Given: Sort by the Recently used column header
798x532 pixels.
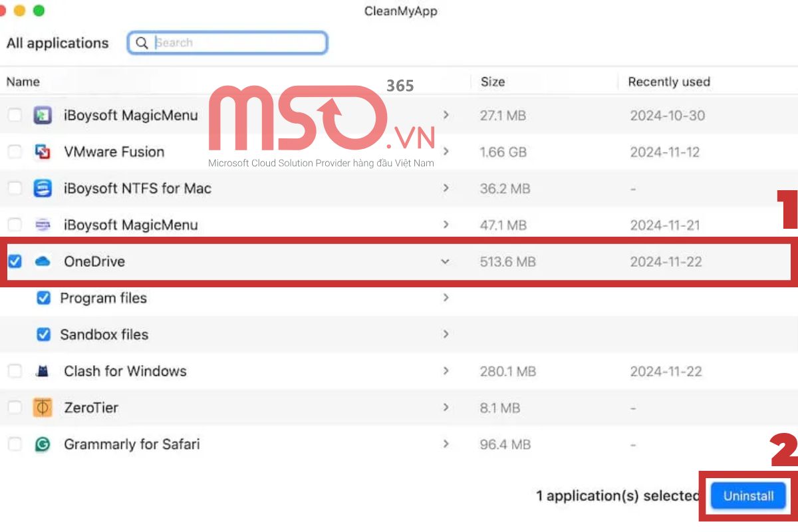Looking at the screenshot, I should click(x=669, y=82).
